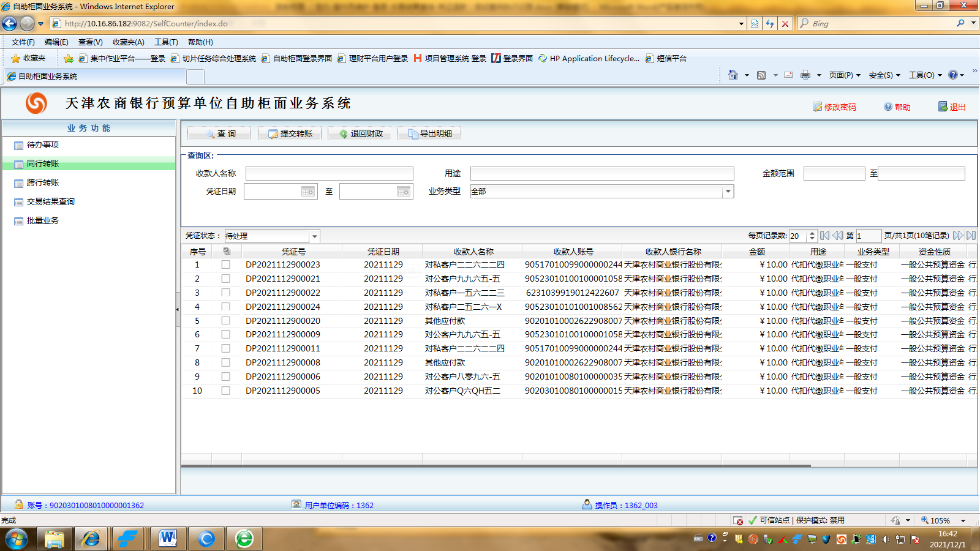Expand the 凭证状态 dropdown
This screenshot has height=551, width=980.
(x=314, y=236)
